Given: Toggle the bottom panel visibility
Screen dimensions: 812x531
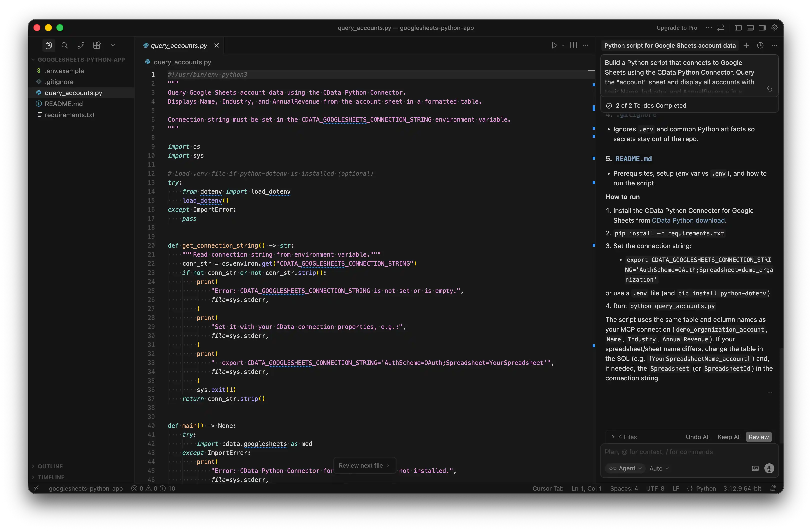Looking at the screenshot, I should pos(750,28).
